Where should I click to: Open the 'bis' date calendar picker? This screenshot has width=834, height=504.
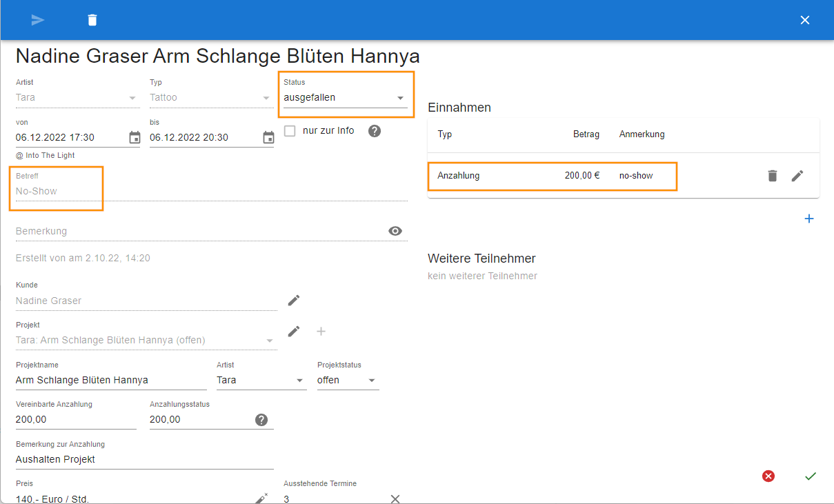pos(268,138)
